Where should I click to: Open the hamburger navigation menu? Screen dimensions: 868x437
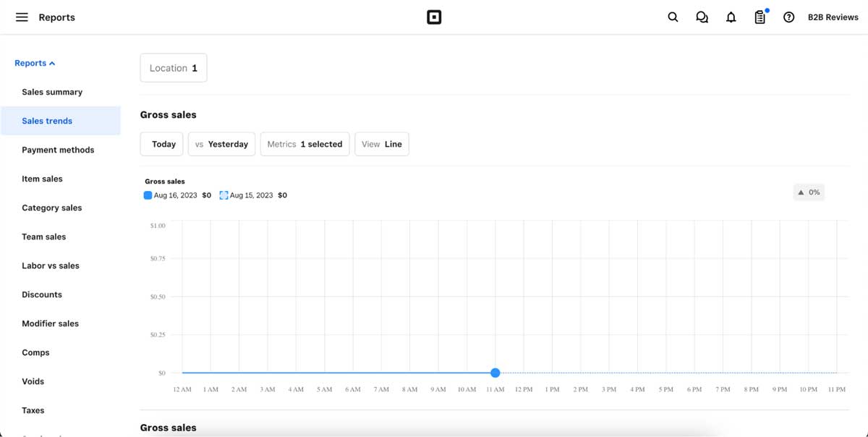(x=22, y=17)
